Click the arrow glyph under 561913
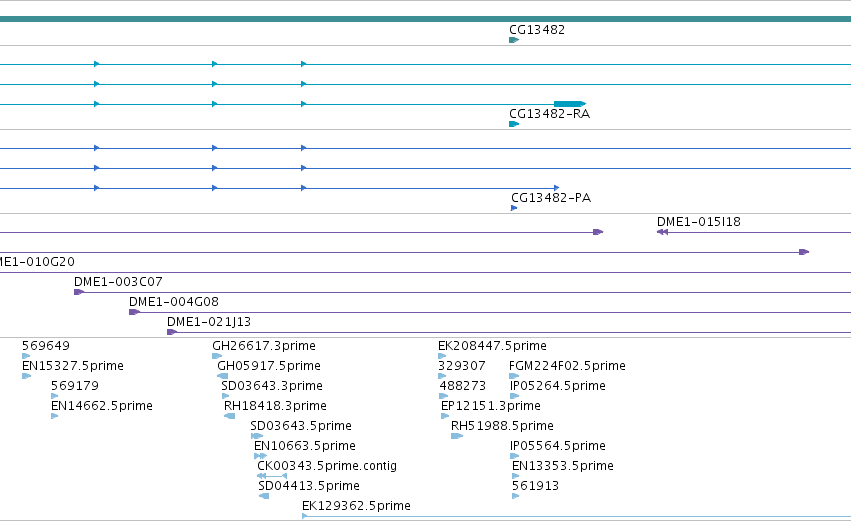Viewport: 851px width, 521px height. click(x=516, y=497)
